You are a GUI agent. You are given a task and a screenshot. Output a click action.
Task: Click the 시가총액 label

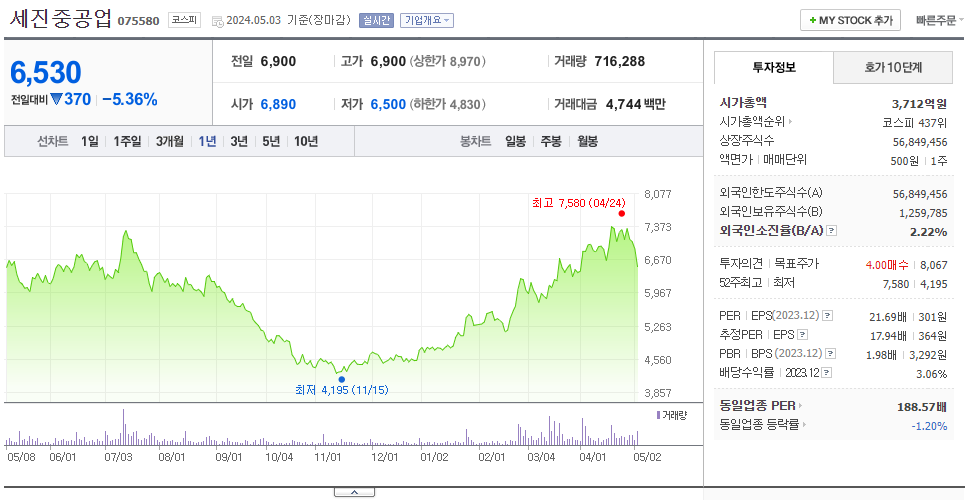(743, 103)
